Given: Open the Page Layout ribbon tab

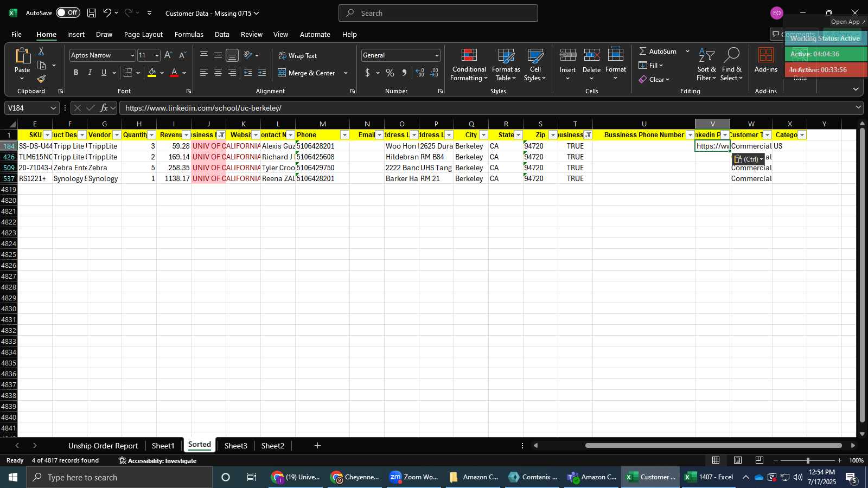Looking at the screenshot, I should point(143,34).
